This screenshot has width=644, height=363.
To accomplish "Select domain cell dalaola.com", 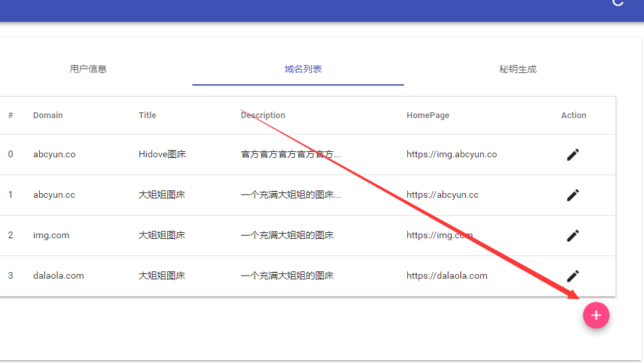I will (59, 275).
